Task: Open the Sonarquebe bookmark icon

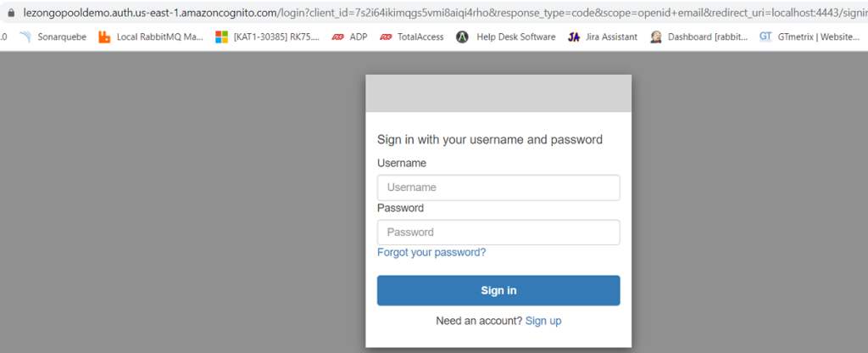Action: pos(25,37)
